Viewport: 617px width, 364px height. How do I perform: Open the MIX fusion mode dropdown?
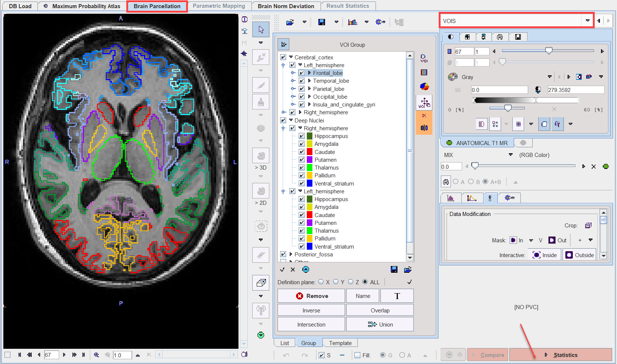pyautogui.click(x=511, y=155)
